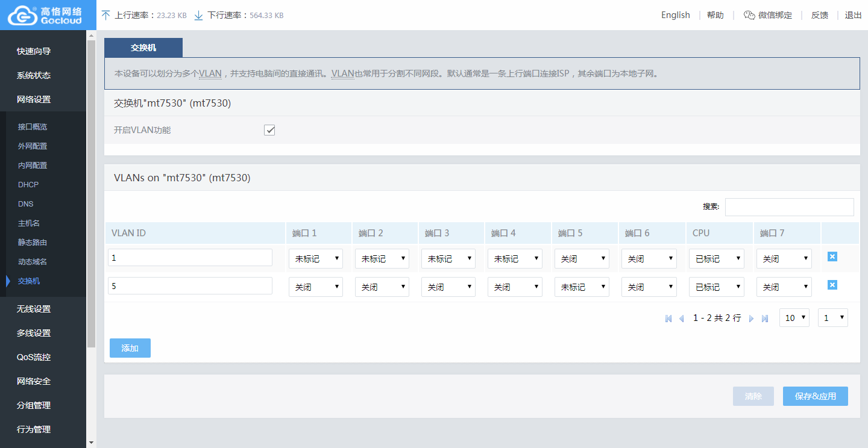Switch language via English link

[x=675, y=15]
